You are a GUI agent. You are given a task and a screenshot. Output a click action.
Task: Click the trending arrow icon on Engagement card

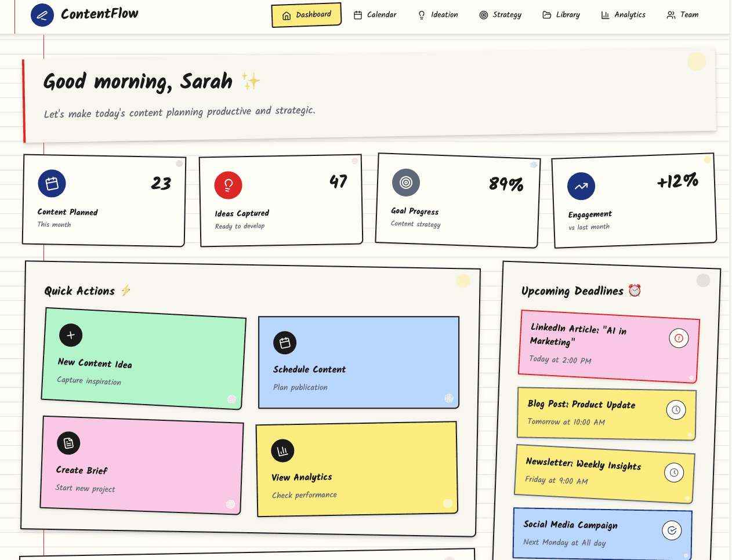coord(581,187)
